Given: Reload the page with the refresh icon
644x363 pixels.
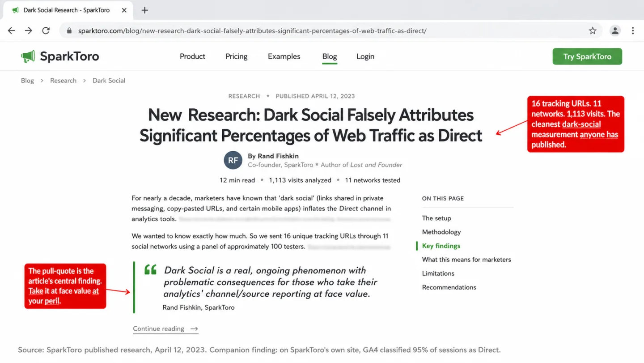Looking at the screenshot, I should pyautogui.click(x=46, y=30).
